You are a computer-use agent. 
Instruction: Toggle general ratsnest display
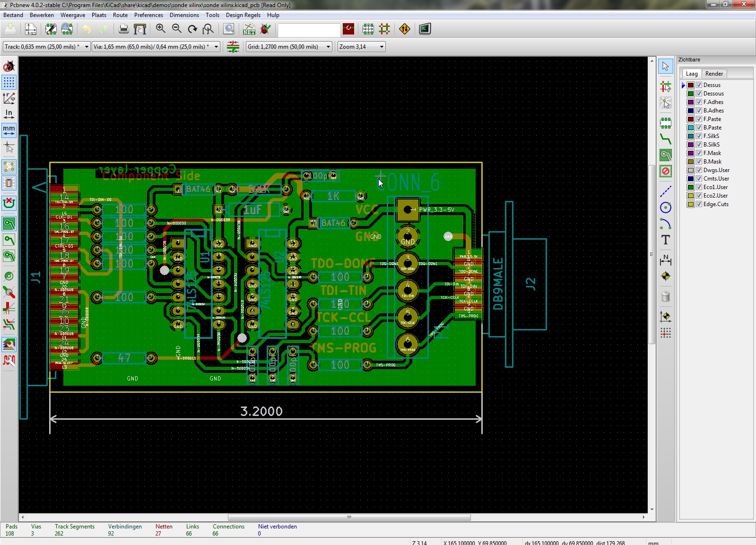pos(9,166)
